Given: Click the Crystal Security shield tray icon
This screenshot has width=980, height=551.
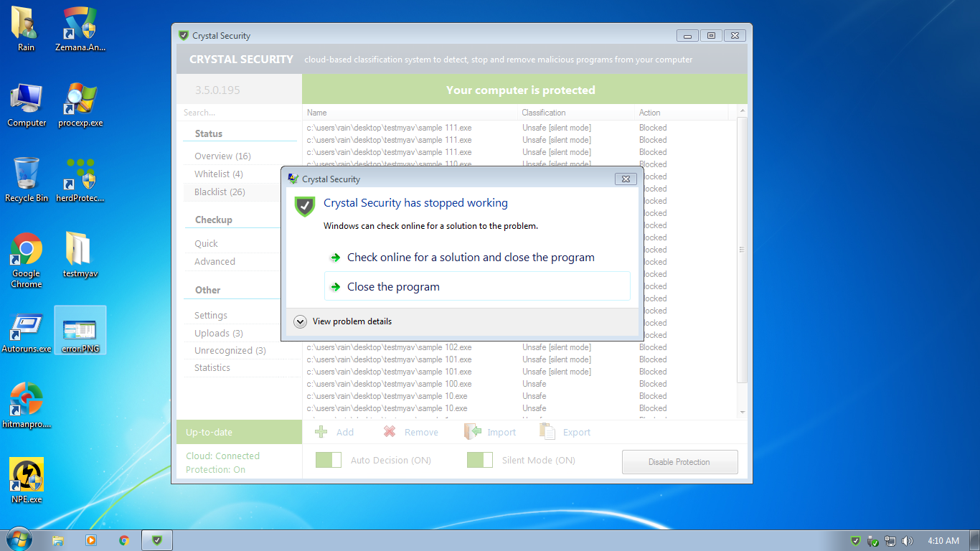Looking at the screenshot, I should click(x=855, y=541).
